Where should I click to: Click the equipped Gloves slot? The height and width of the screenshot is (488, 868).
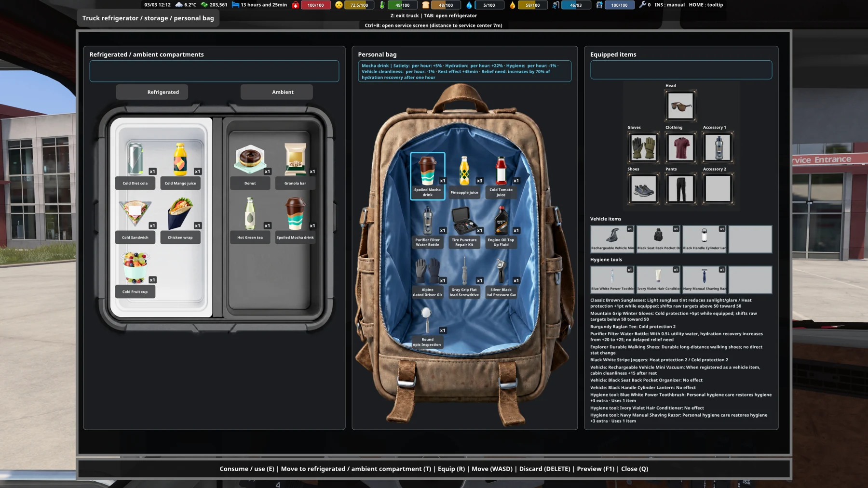point(643,147)
